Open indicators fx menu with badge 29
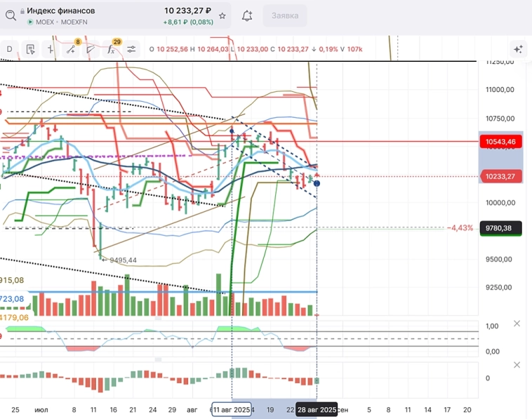 click(112, 49)
